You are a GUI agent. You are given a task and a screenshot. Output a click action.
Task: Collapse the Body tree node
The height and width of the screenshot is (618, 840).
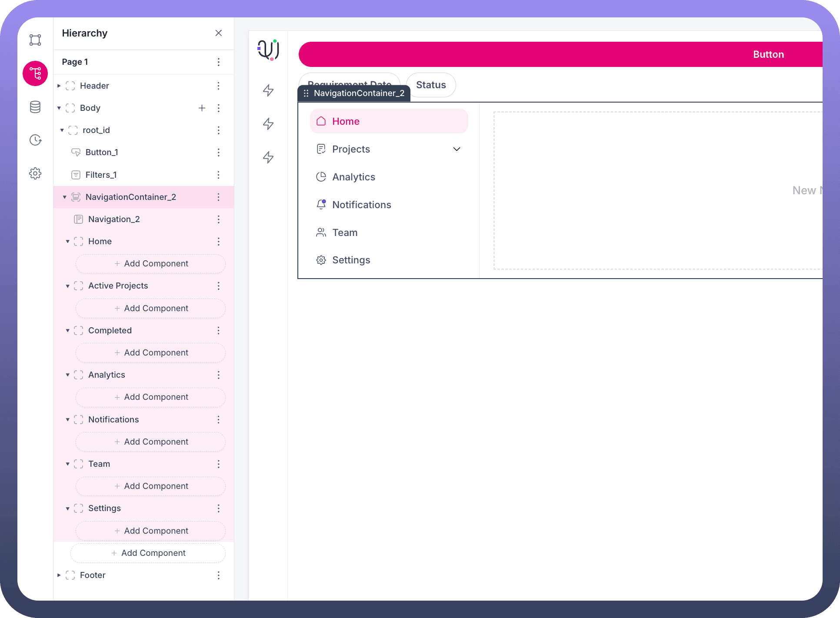coord(59,108)
